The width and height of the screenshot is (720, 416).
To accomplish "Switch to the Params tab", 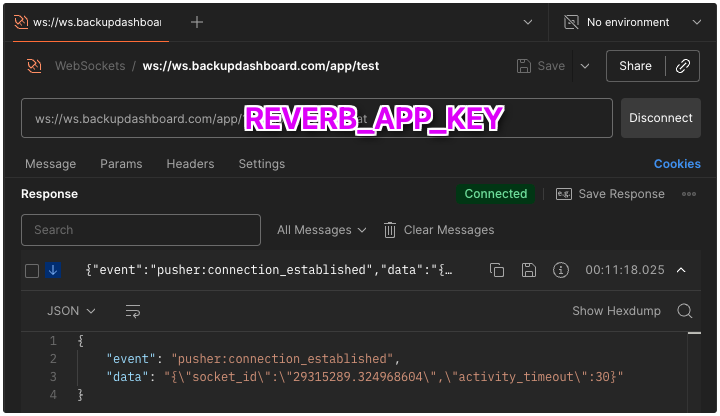I will (x=121, y=164).
